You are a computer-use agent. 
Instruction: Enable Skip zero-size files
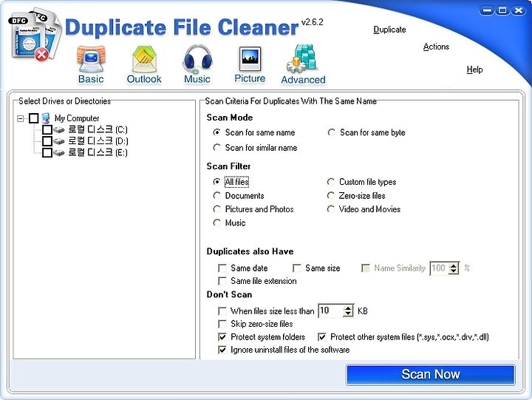tap(222, 324)
